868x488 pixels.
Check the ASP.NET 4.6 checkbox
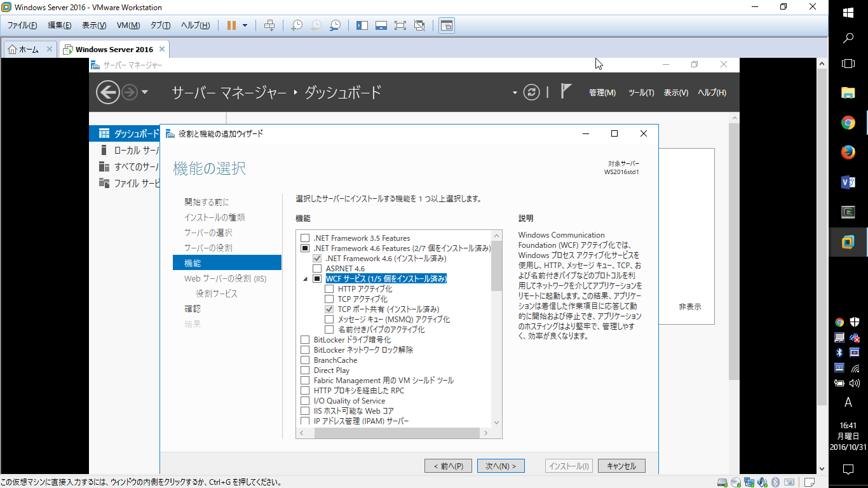pyautogui.click(x=317, y=269)
